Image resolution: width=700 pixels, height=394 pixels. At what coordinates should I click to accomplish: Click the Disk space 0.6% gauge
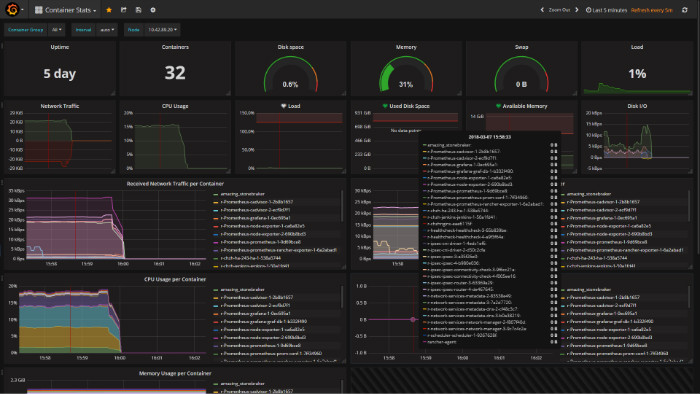[291, 74]
